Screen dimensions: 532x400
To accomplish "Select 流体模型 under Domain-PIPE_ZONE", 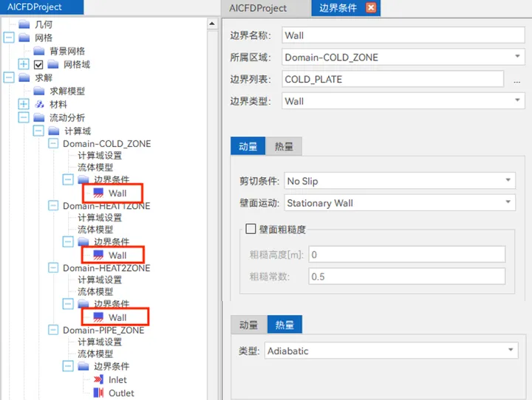I will pyautogui.click(x=95, y=354).
